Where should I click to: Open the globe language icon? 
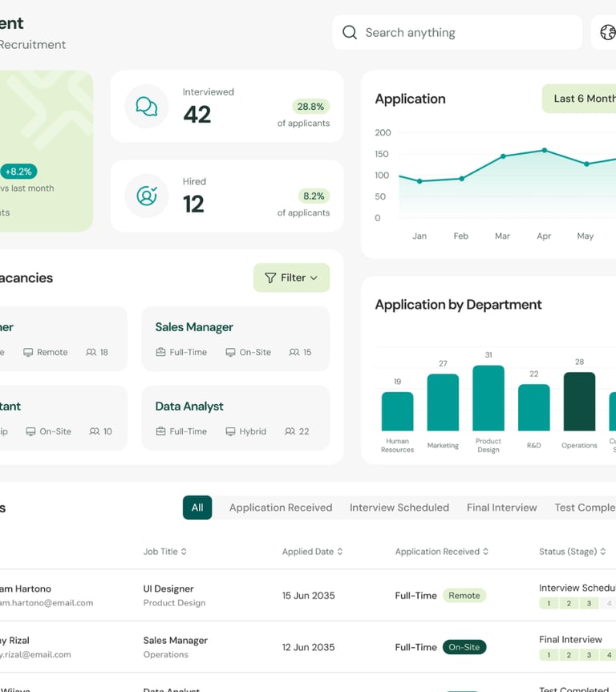tap(608, 32)
